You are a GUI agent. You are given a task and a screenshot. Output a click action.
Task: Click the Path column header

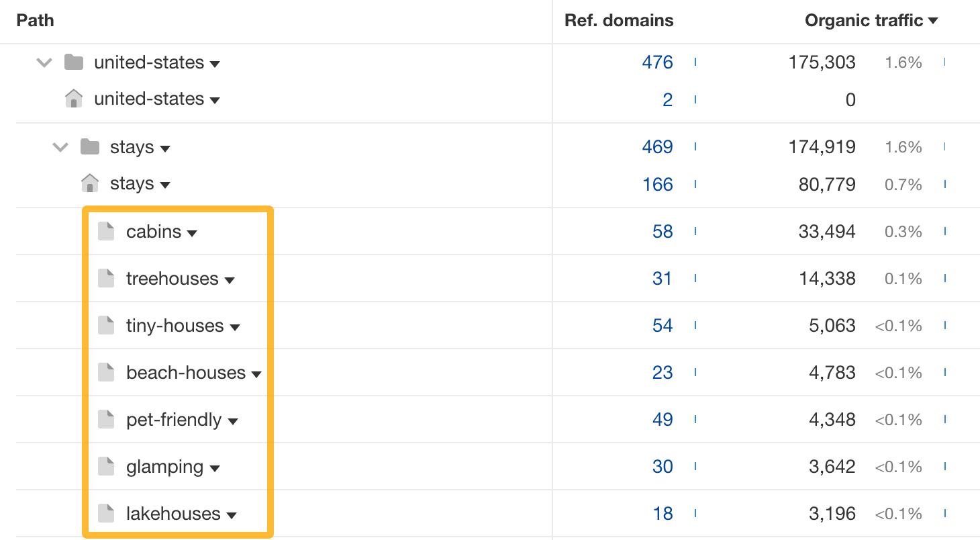click(x=36, y=21)
